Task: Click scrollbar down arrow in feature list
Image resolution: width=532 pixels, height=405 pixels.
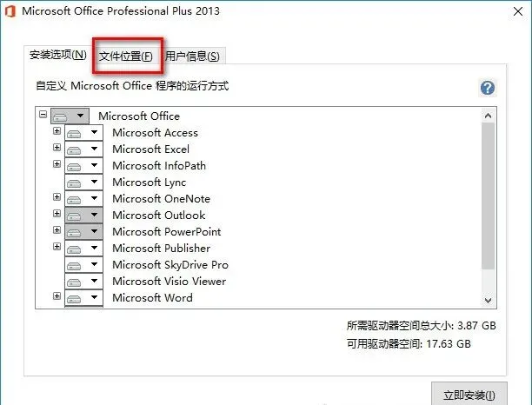Action: tap(488, 300)
